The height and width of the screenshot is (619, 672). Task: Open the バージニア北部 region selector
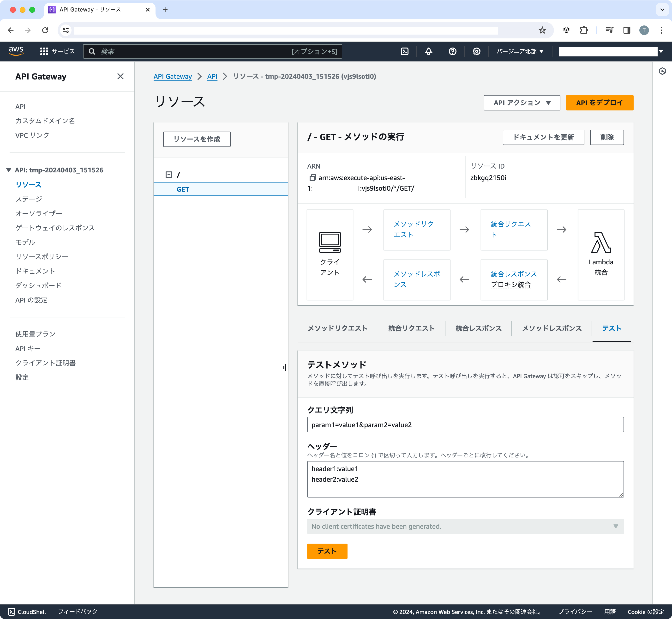pos(519,51)
